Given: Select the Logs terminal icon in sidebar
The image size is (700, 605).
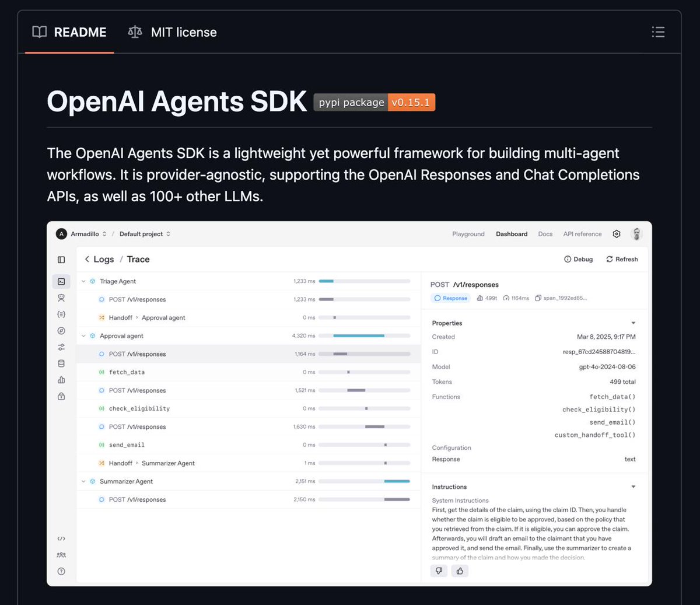Looking at the screenshot, I should [x=61, y=281].
